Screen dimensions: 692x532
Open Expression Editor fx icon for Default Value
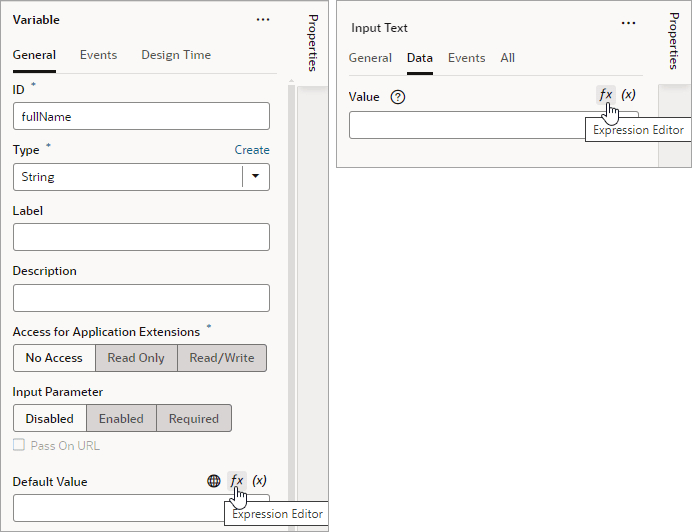[x=237, y=480]
